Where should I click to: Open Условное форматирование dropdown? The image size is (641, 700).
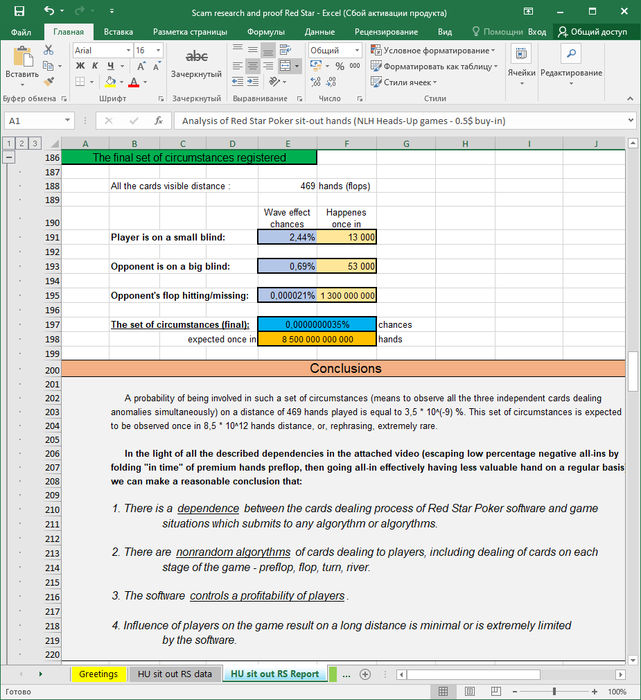pyautogui.click(x=433, y=50)
